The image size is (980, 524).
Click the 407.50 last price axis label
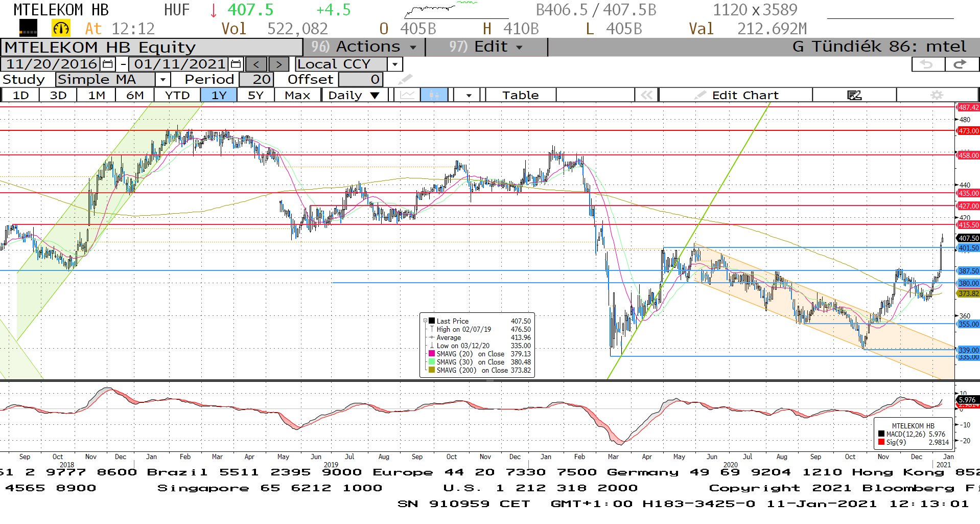point(968,238)
